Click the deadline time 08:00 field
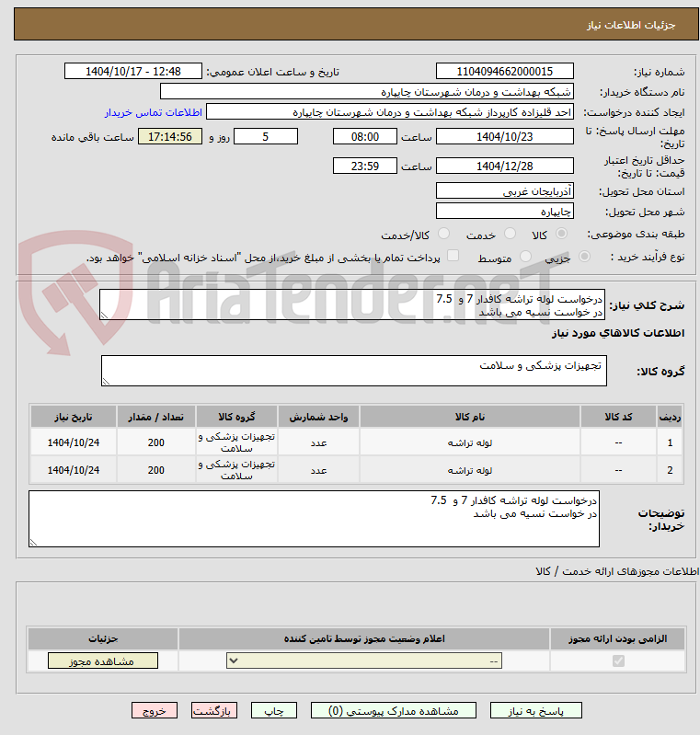This screenshot has height=735, width=700. coord(365,136)
